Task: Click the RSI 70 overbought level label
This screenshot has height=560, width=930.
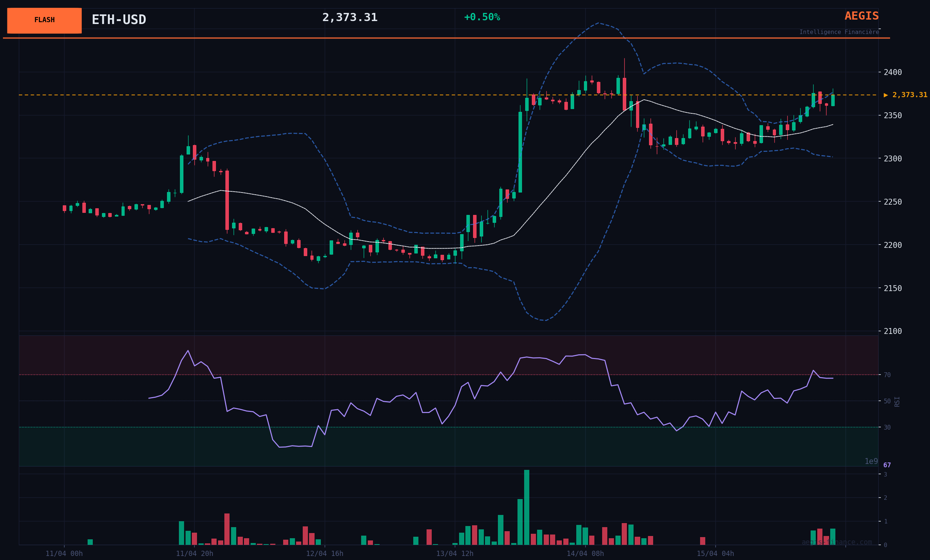Action: click(887, 375)
